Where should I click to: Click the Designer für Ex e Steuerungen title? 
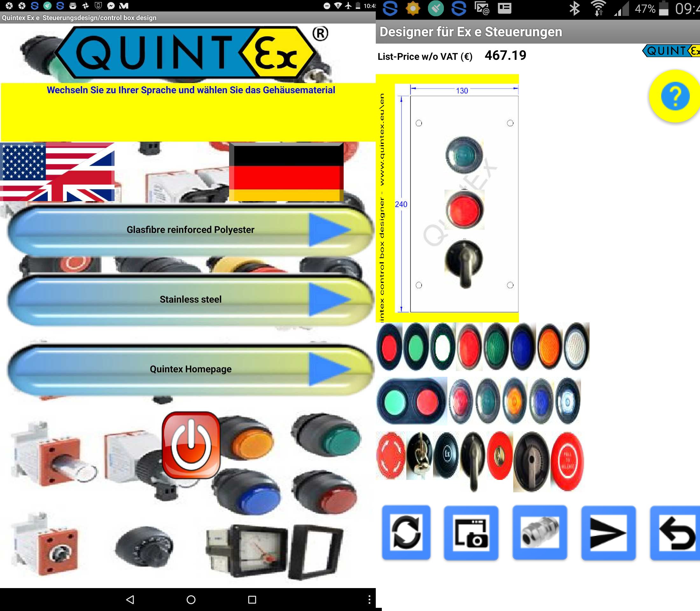pos(471,32)
